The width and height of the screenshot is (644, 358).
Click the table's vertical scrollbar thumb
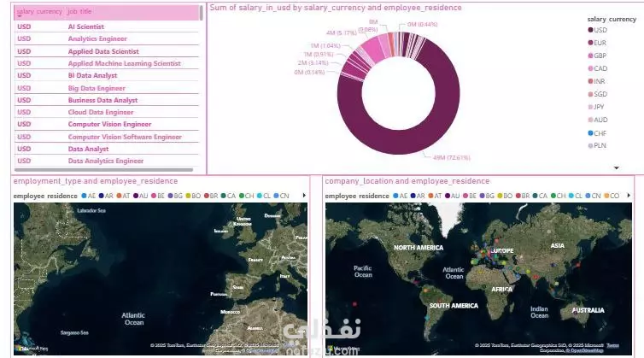click(x=201, y=13)
